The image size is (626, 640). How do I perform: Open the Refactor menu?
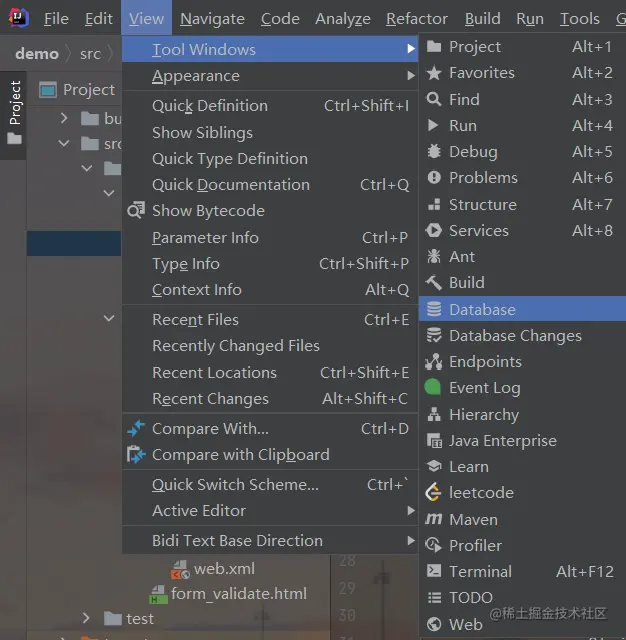click(417, 19)
